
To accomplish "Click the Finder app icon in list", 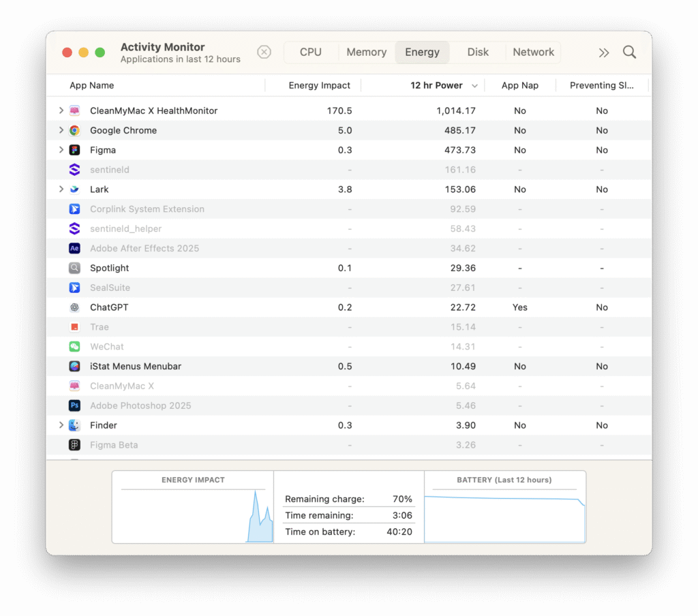I will coord(74,425).
